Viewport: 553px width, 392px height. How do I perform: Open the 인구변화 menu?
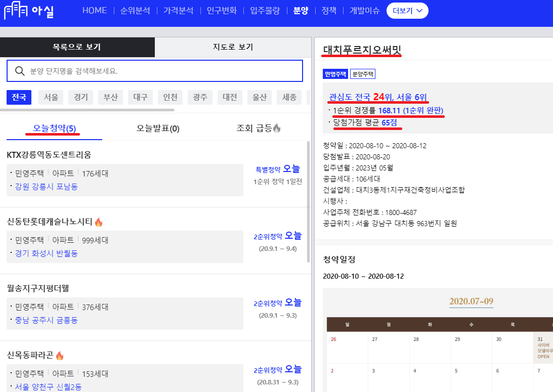222,11
